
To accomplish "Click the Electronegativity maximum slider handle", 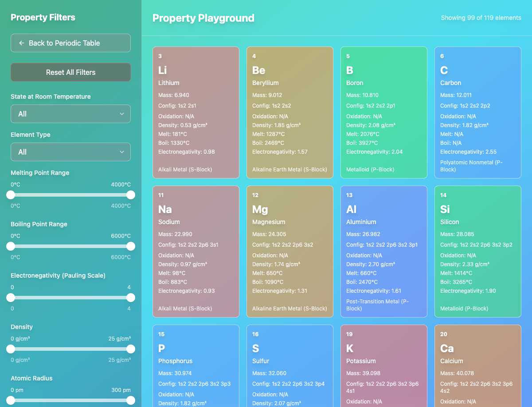I will point(131,298).
